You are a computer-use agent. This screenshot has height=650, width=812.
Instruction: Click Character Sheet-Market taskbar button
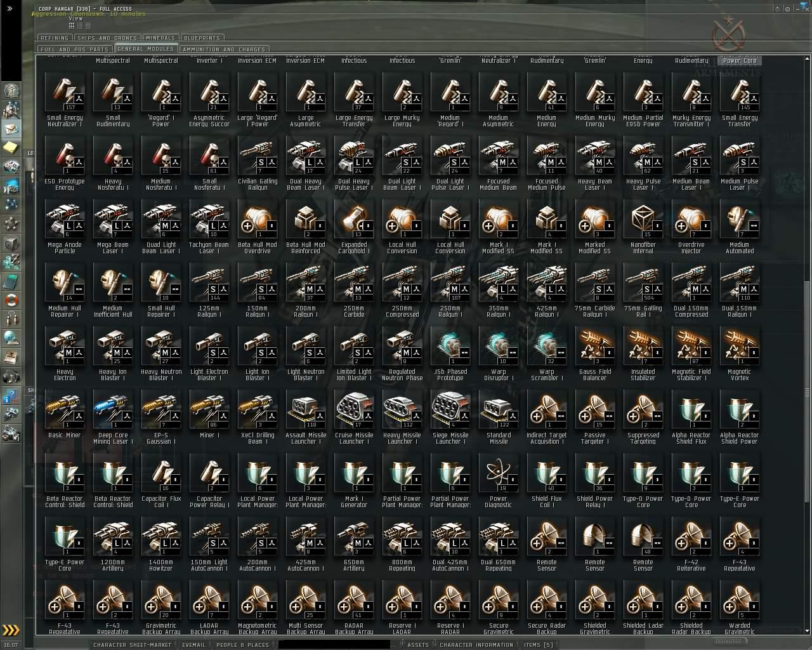coord(132,644)
